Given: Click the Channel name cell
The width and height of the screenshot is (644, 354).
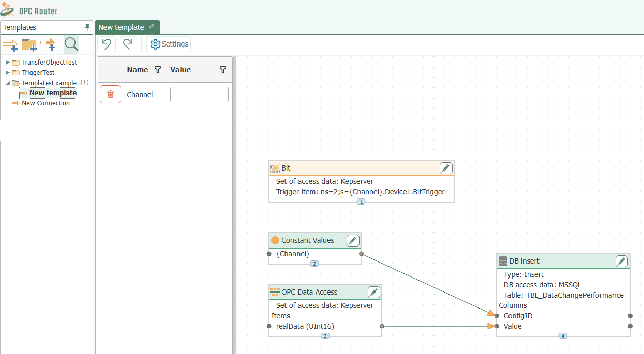Looking at the screenshot, I should coord(145,95).
